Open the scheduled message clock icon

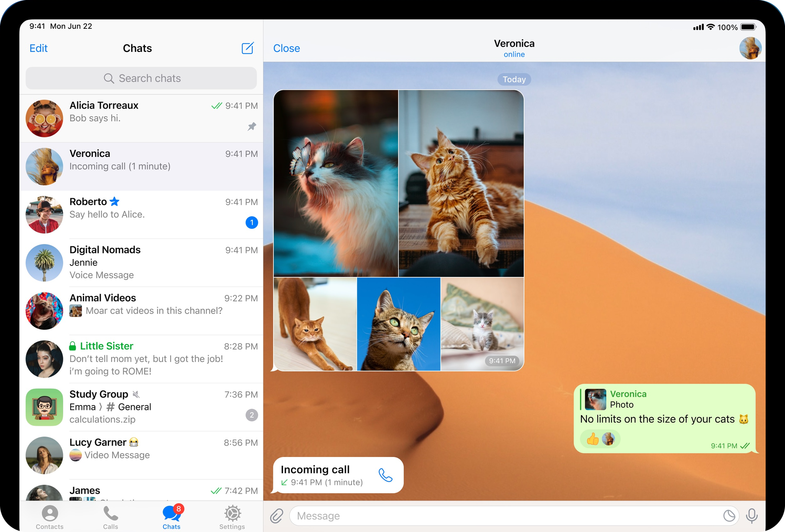729,516
